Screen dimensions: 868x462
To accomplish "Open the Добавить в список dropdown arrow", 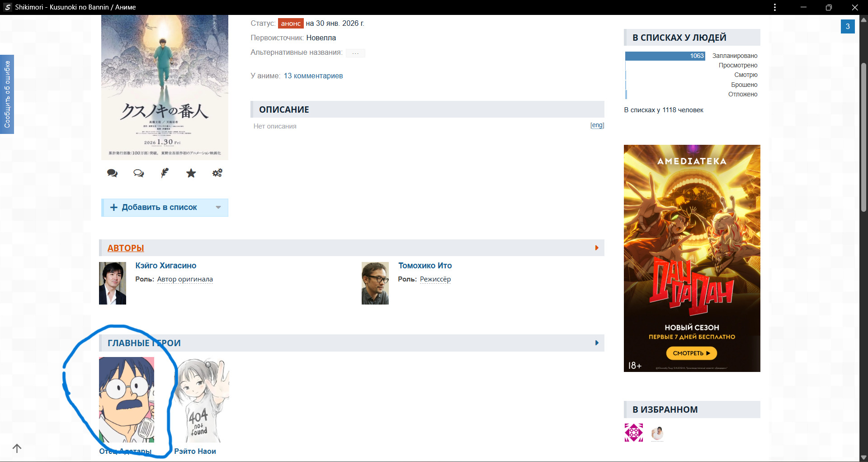I will pyautogui.click(x=218, y=208).
